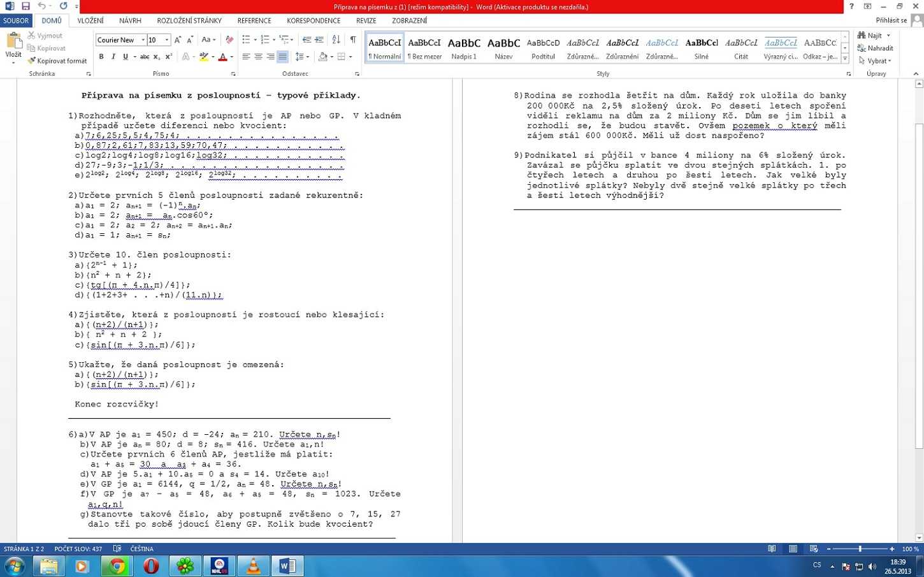
Task: Apply the Bez mezer style
Action: point(424,48)
